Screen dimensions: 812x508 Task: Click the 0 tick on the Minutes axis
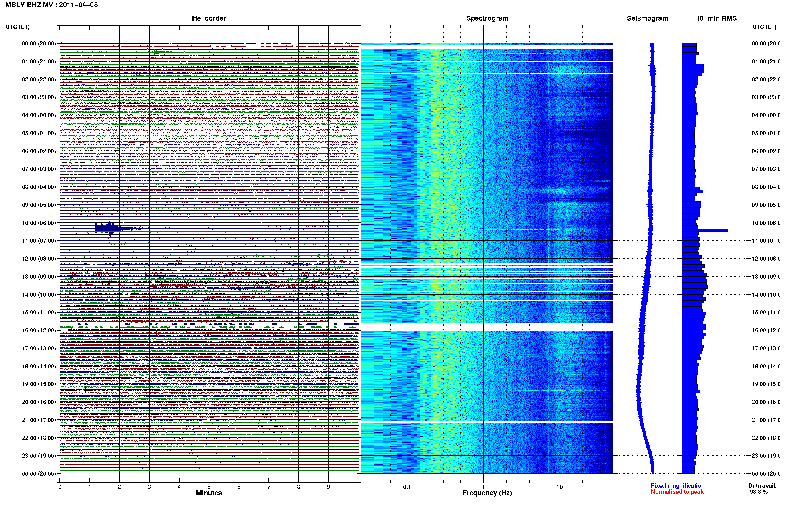tap(60, 487)
